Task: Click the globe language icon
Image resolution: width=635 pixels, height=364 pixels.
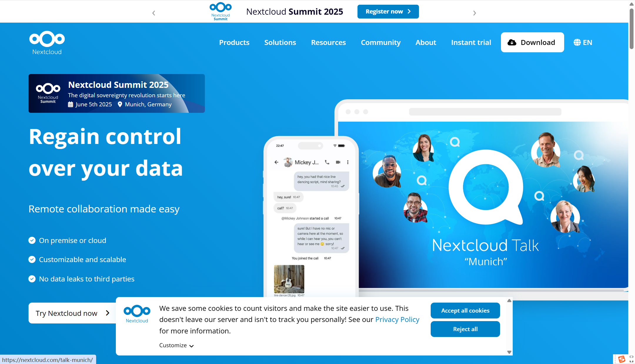Action: (577, 42)
